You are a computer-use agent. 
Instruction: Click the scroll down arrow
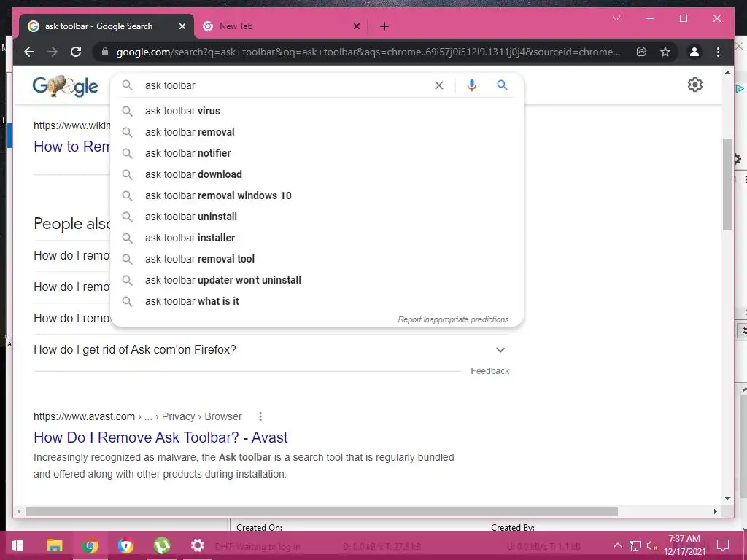click(727, 499)
